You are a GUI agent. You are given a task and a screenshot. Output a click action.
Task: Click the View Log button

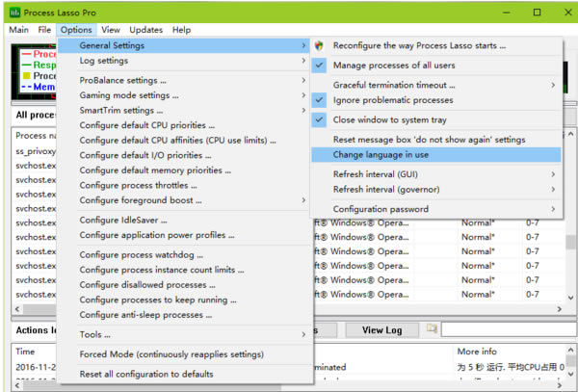[381, 330]
